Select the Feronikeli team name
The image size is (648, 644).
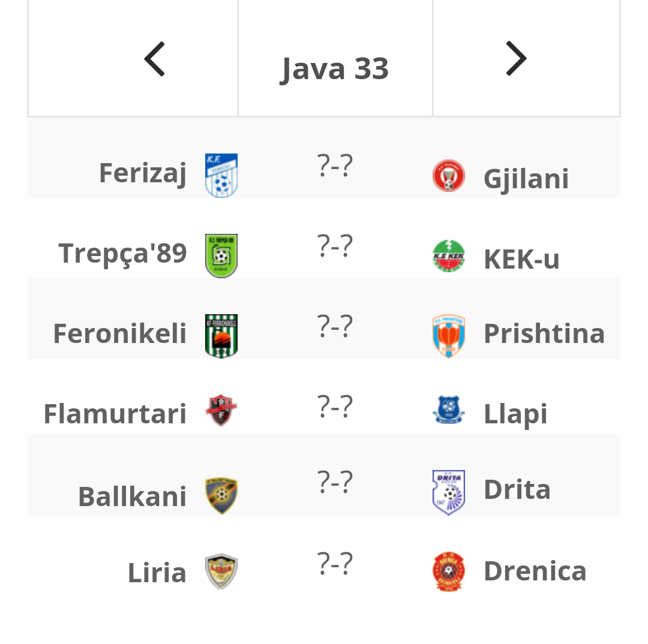tap(120, 334)
